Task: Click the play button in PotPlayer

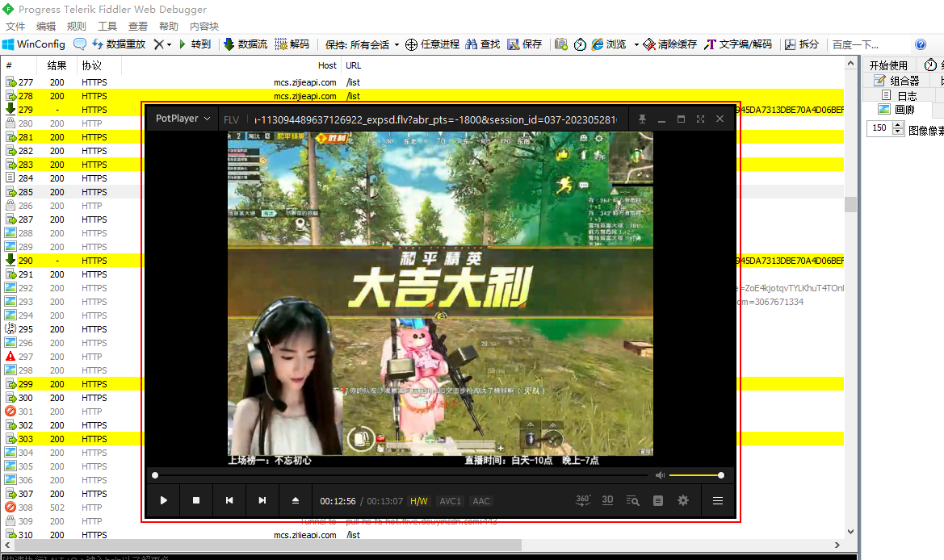Action: pyautogui.click(x=164, y=500)
